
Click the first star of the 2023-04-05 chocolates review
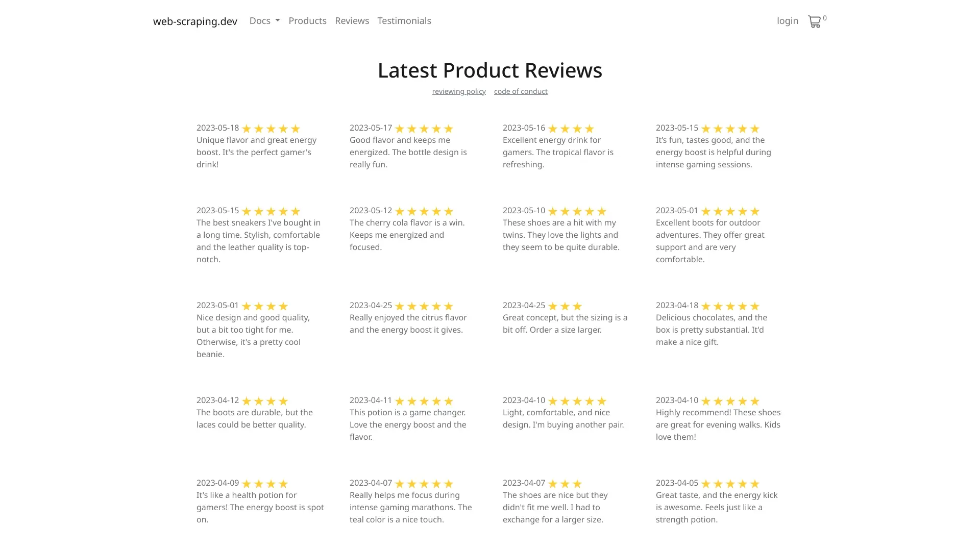pyautogui.click(x=706, y=484)
